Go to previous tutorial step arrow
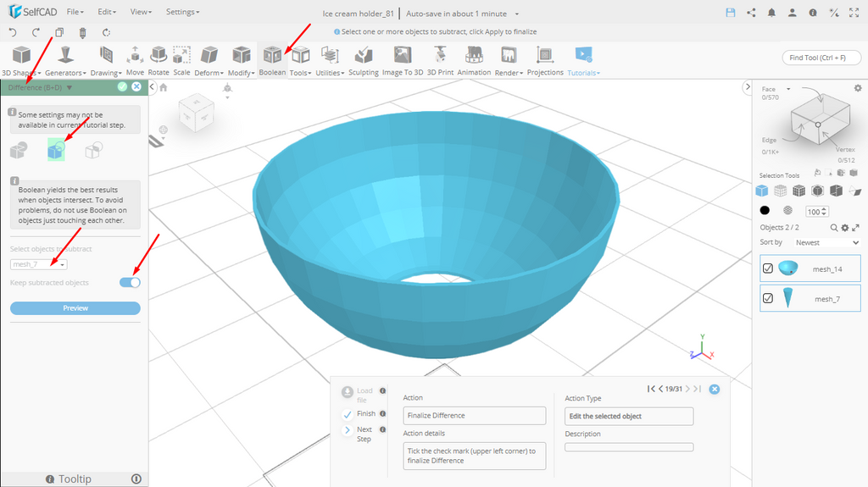This screenshot has width=868, height=487. pyautogui.click(x=661, y=389)
